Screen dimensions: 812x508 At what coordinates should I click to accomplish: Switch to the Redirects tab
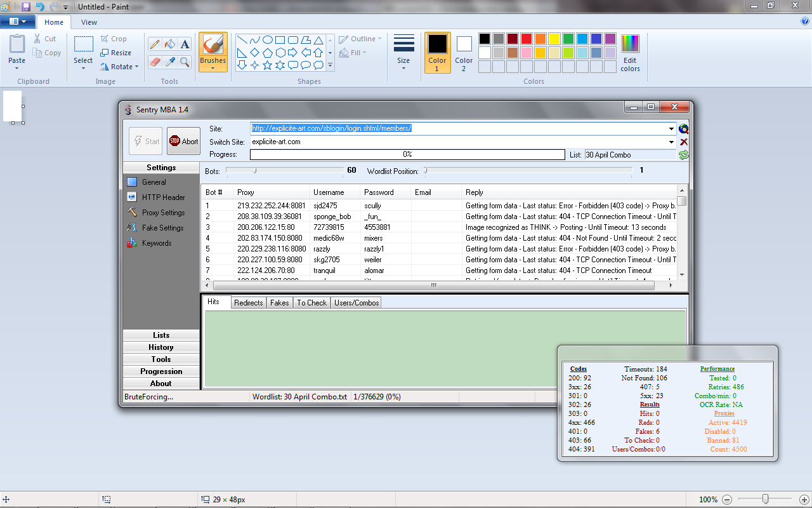pyautogui.click(x=249, y=303)
